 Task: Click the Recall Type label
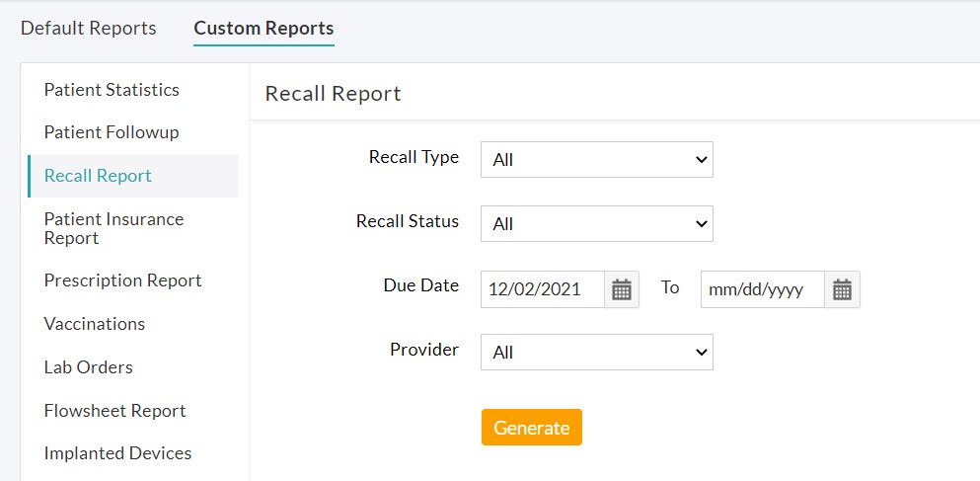414,157
